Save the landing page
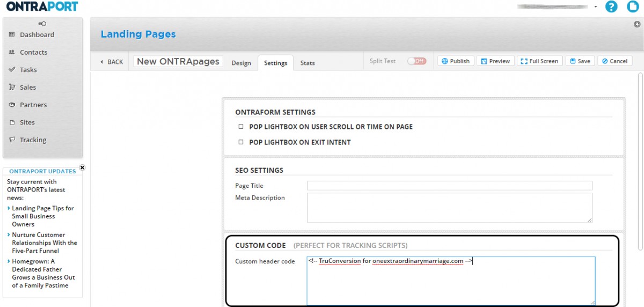Screen dimensions: 644x307 coord(580,61)
